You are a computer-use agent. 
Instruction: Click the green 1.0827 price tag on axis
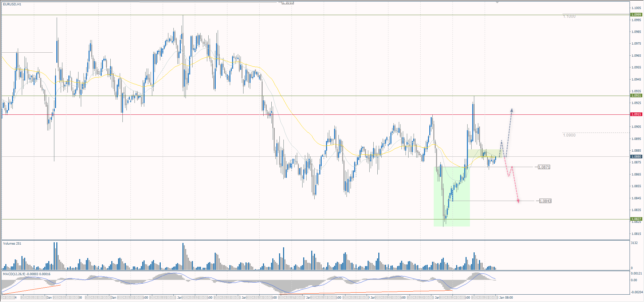pos(636,219)
